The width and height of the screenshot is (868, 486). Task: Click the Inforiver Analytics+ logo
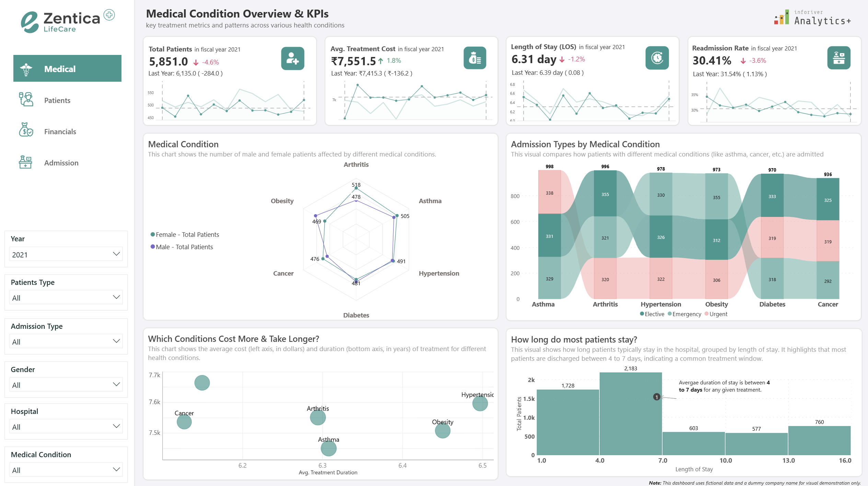(x=812, y=18)
